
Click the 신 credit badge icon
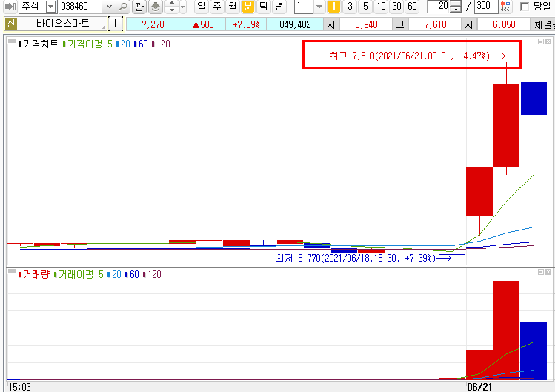10,24
